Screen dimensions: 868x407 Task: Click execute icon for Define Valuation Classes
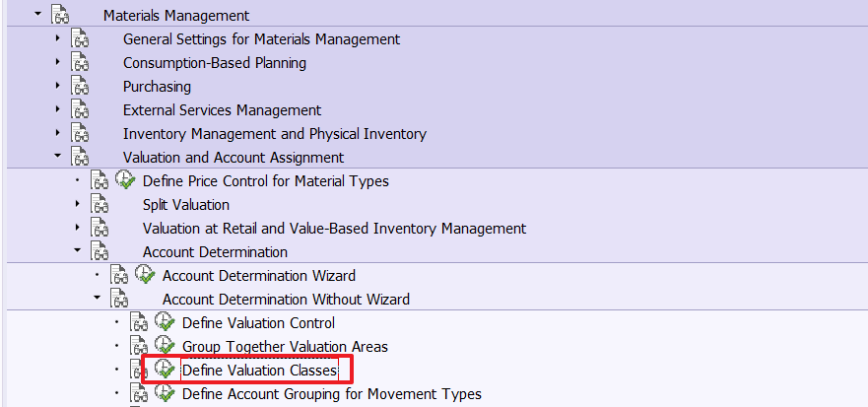tap(165, 371)
